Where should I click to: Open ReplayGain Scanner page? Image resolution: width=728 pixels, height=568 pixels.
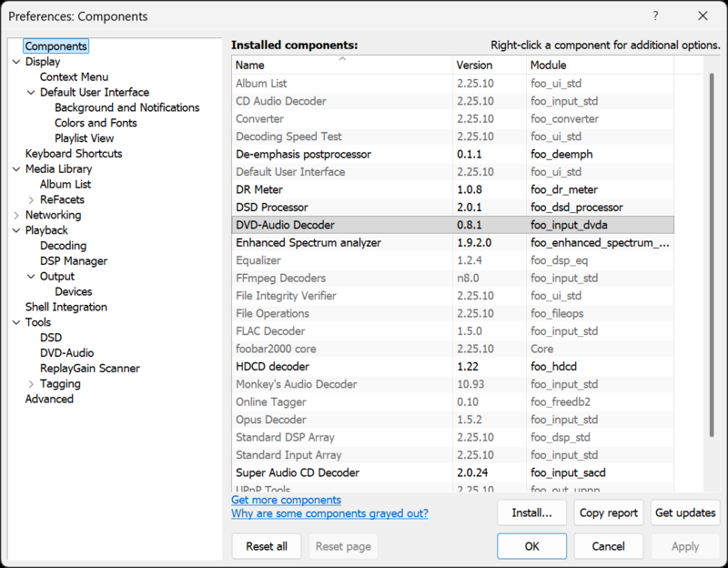click(89, 369)
